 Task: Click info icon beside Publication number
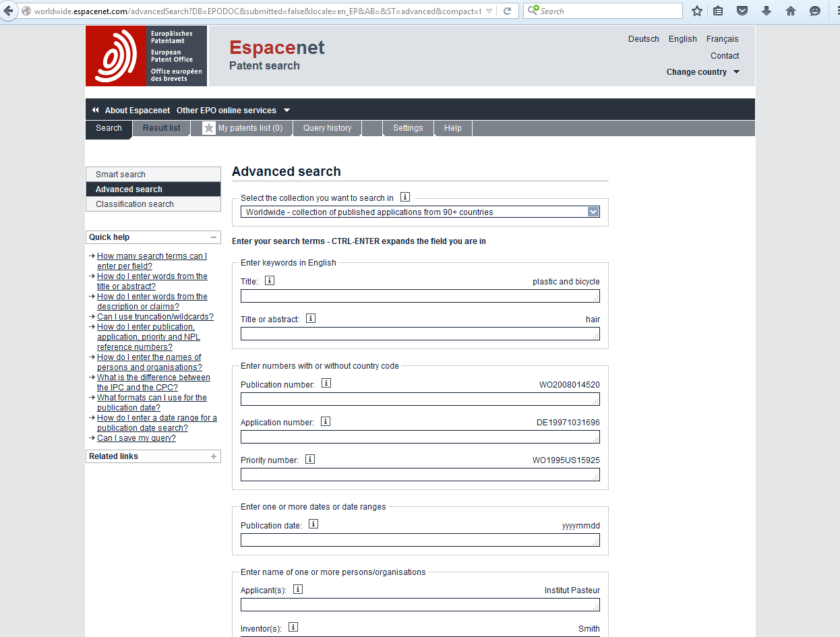tap(326, 384)
